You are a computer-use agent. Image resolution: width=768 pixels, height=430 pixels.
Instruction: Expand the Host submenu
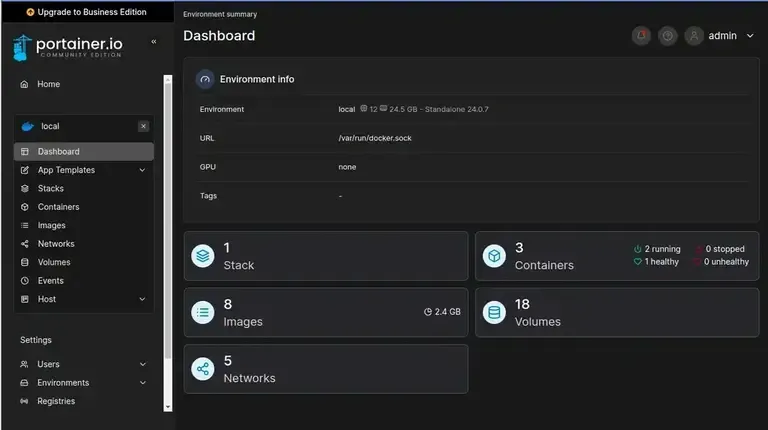142,299
